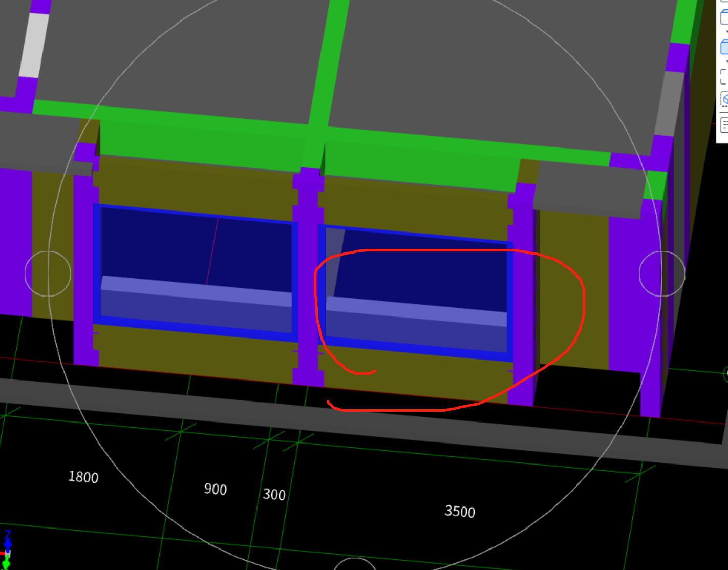Viewport: 728px width, 570px height.
Task: Open the list panel icon in side toolbar
Action: click(724, 124)
